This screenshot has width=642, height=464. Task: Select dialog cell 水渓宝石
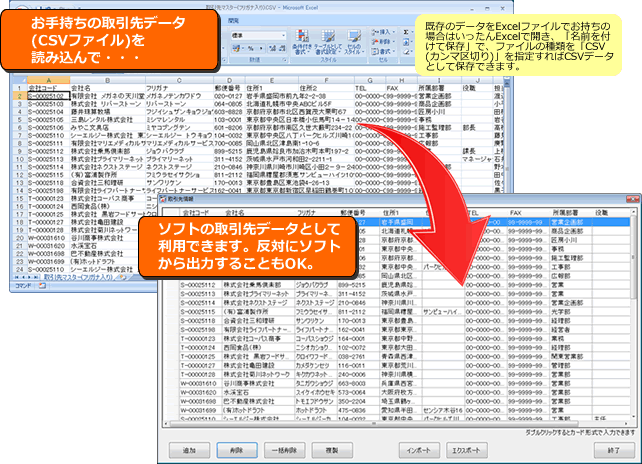tap(259, 392)
